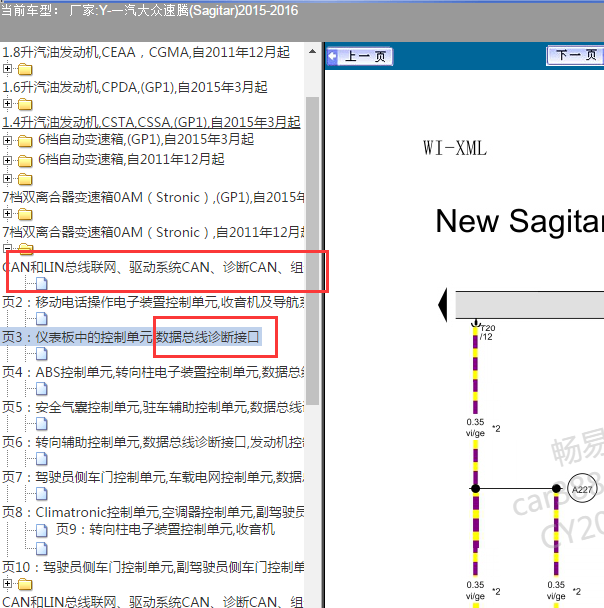The image size is (604, 608).
Task: Expand the plus box directly below 1.6升汽油发动机 row
Action: (x=7, y=104)
